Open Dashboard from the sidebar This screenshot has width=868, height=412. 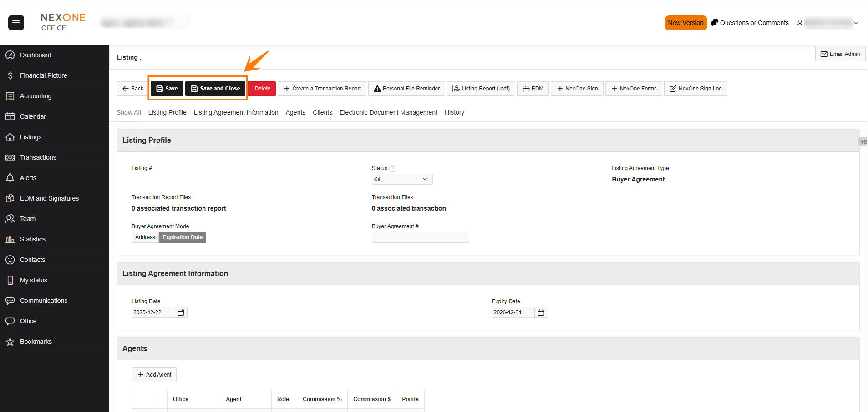(x=36, y=55)
